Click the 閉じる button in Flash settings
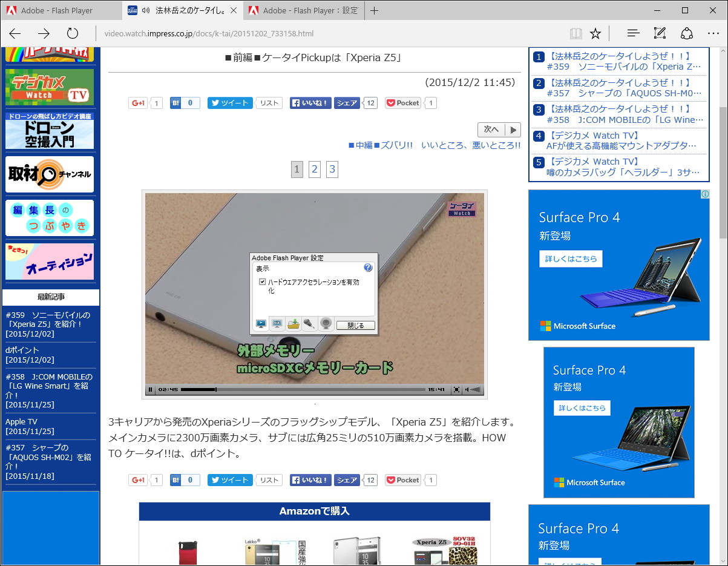Viewport: 728px width, 566px height. pyautogui.click(x=356, y=325)
